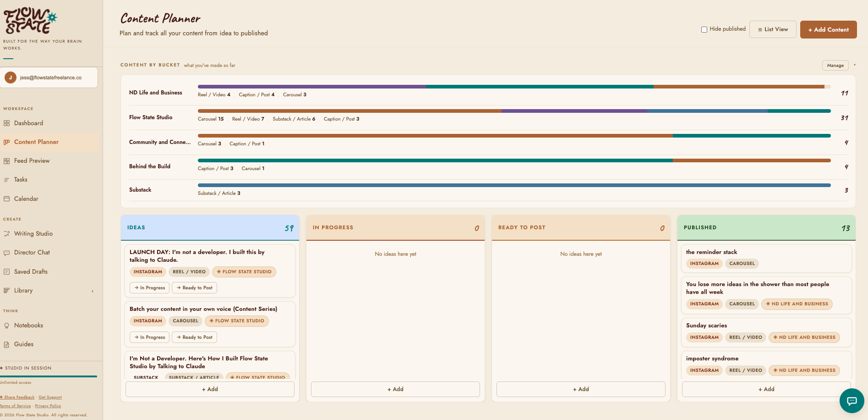
Task: Open Terms of Service link
Action: coord(16,406)
